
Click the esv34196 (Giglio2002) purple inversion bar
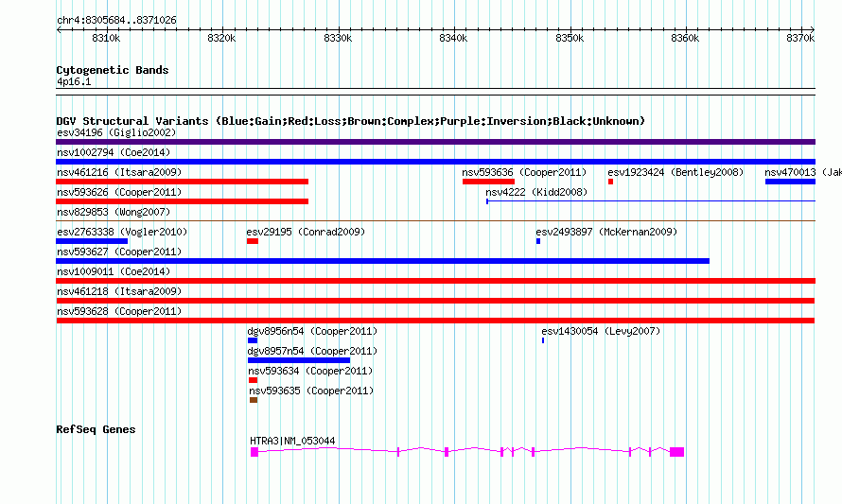[435, 142]
